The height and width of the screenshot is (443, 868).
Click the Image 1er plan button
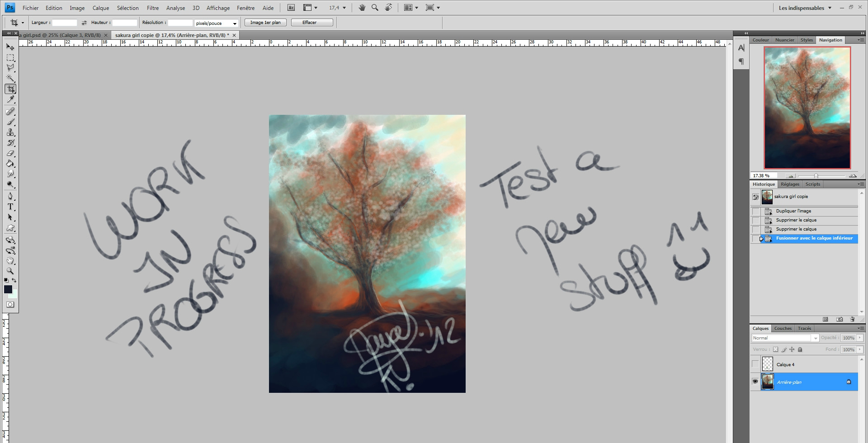pyautogui.click(x=265, y=23)
